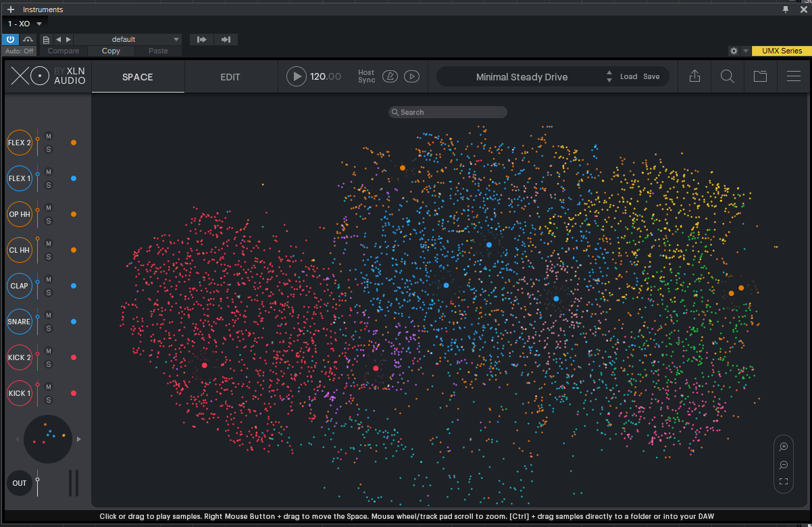This screenshot has height=527, width=812.
Task: Open the folder browser icon
Action: (761, 77)
